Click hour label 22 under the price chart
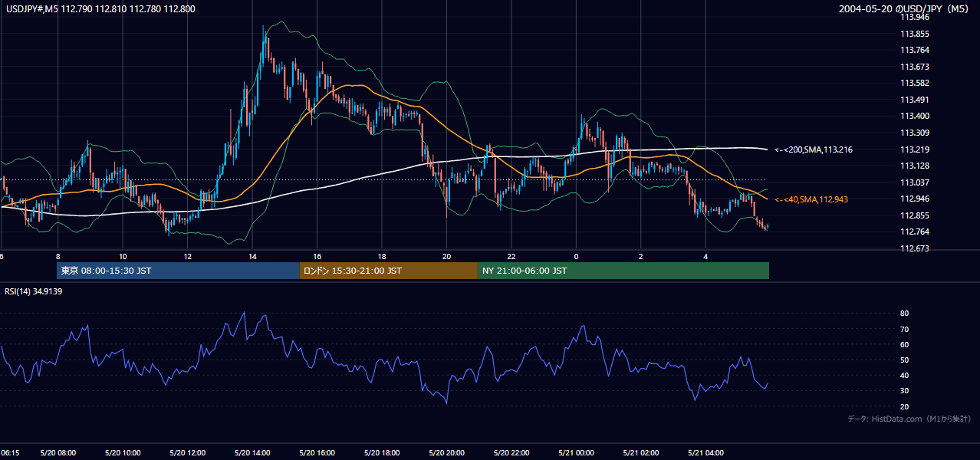 point(511,257)
